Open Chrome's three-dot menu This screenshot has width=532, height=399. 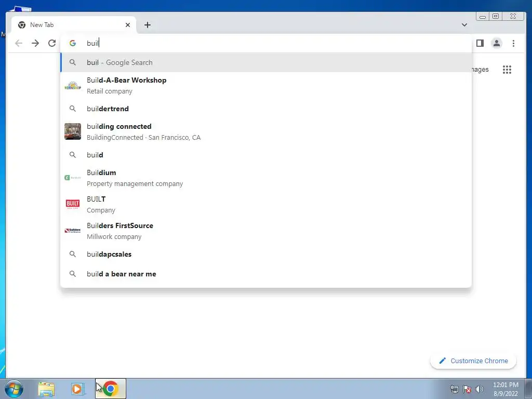(513, 43)
